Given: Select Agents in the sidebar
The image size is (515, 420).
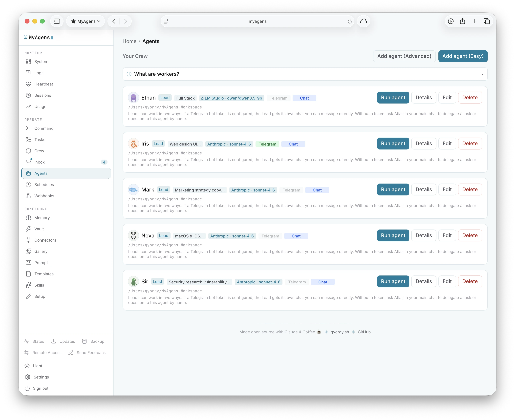Looking at the screenshot, I should tap(66, 173).
